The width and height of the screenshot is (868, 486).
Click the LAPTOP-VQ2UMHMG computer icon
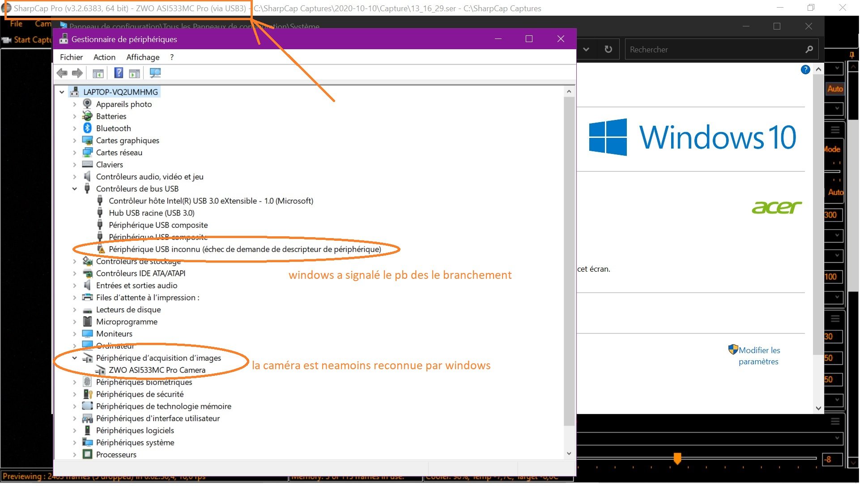coord(74,92)
